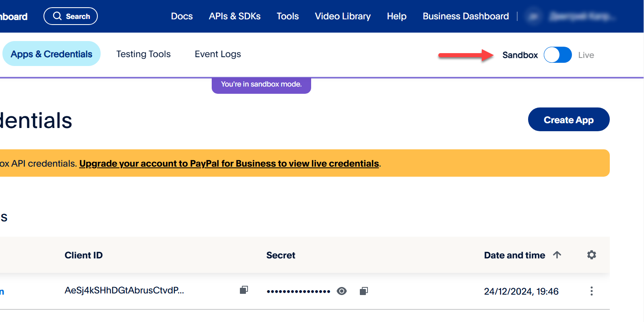Switch to Testing Tools tab
This screenshot has width=644, height=322.
144,54
